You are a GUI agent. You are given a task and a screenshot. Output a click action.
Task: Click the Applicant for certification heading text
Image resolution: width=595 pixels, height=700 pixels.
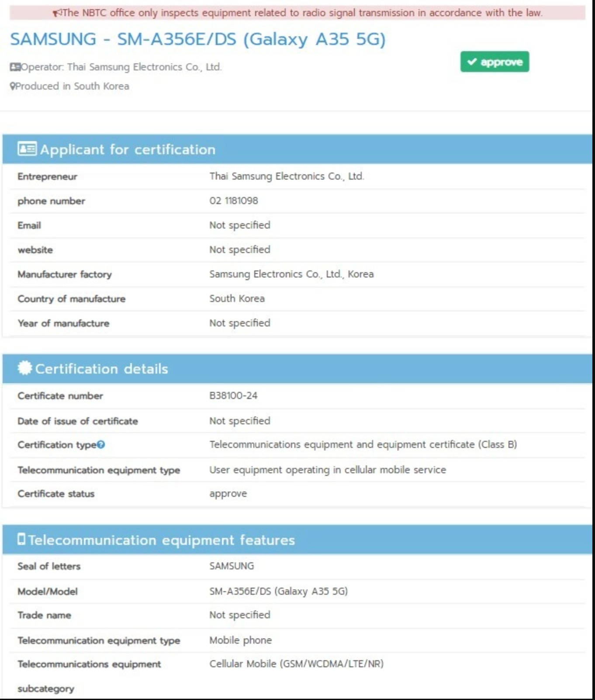point(128,149)
